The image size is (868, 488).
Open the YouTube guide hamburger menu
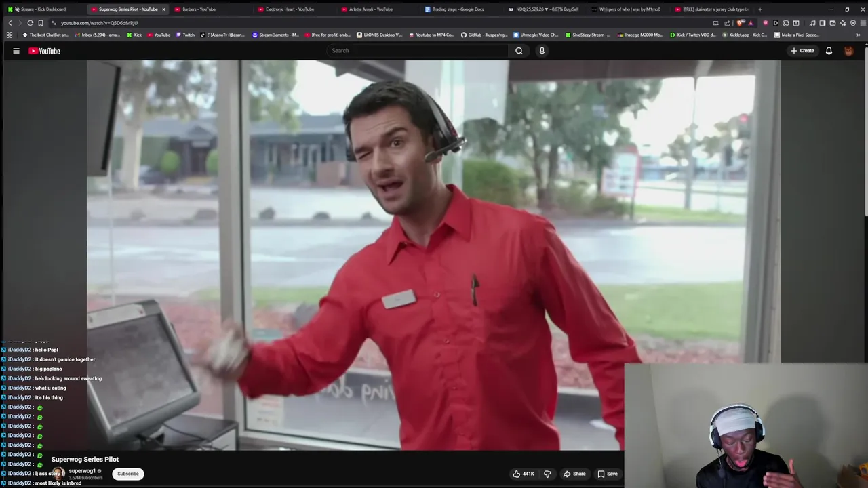coord(16,51)
